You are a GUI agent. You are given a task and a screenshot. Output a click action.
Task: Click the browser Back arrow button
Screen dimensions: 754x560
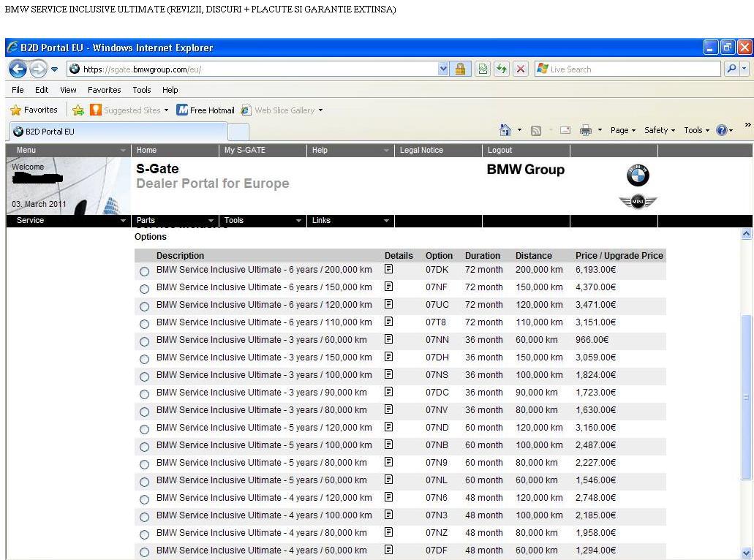pos(18,69)
